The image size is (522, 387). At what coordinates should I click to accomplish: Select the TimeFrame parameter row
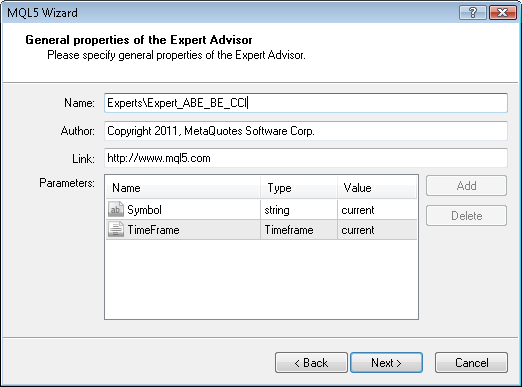tap(261, 230)
